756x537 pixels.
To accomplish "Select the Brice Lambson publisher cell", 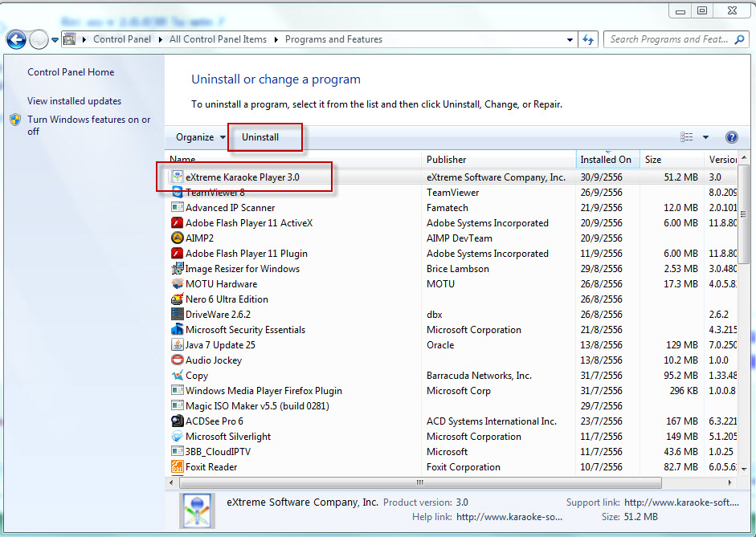I will coord(458,269).
